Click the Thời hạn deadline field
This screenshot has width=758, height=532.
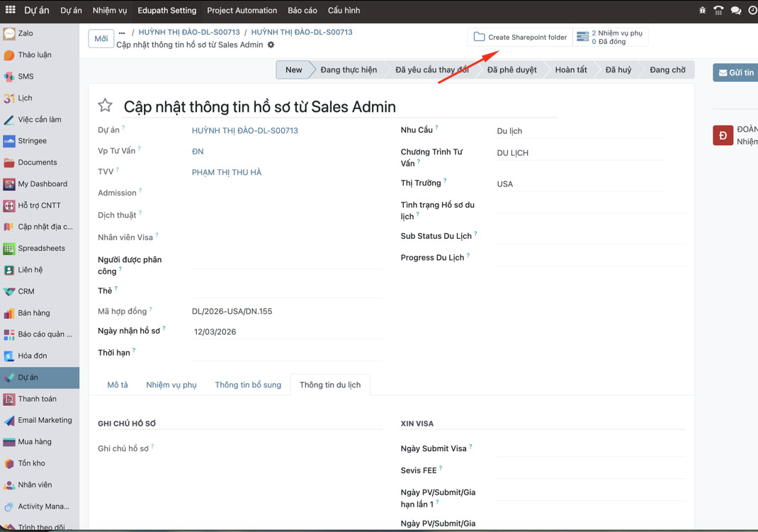tap(287, 353)
